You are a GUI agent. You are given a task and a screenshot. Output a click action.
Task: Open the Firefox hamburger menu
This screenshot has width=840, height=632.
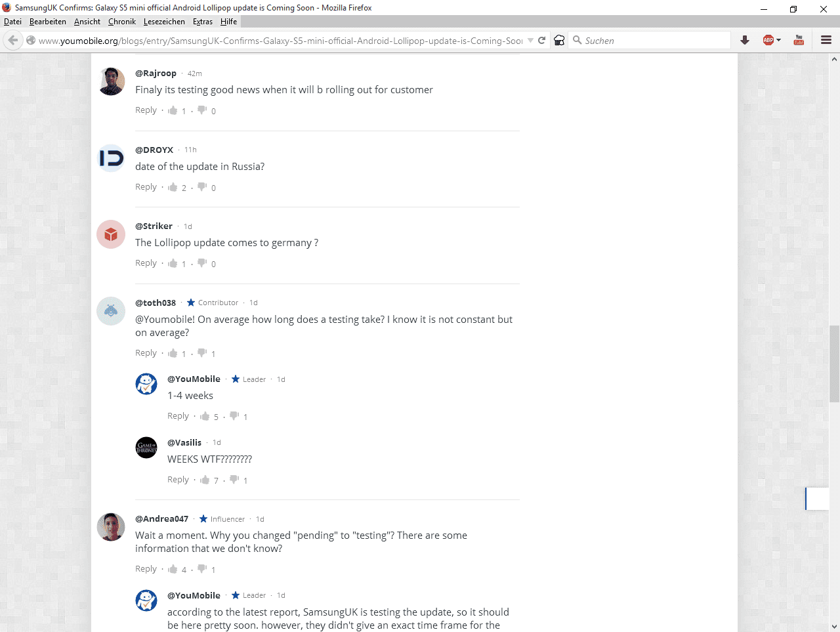click(826, 40)
